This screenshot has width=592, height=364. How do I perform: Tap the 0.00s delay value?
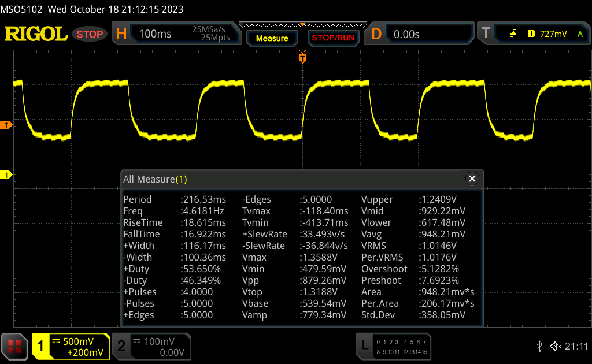pos(406,34)
